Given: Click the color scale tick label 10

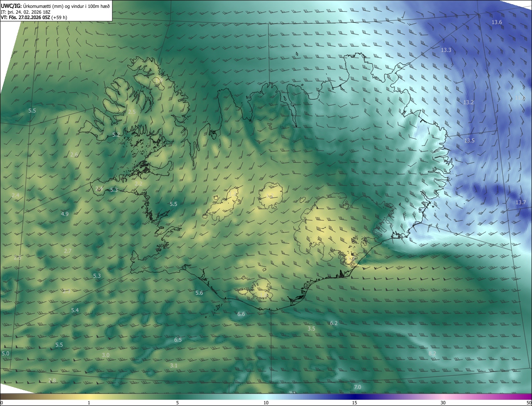Looking at the screenshot, I should [x=266, y=403].
